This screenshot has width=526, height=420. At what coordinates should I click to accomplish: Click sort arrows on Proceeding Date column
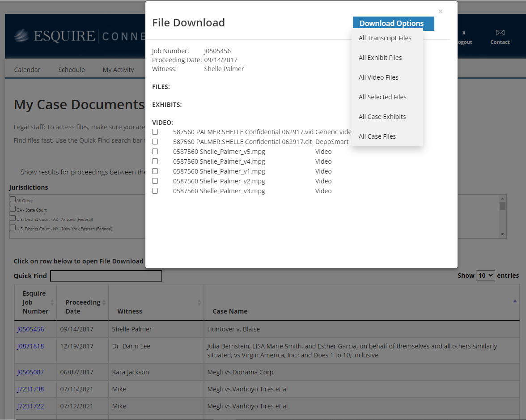[x=104, y=302]
